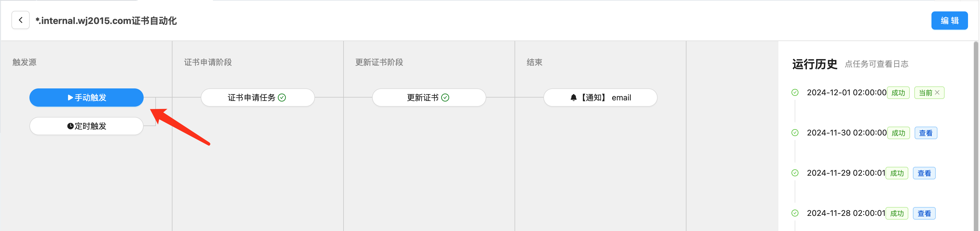980x231 pixels.
Task: Click status check icon for 2024-11-30 run
Action: [795, 133]
